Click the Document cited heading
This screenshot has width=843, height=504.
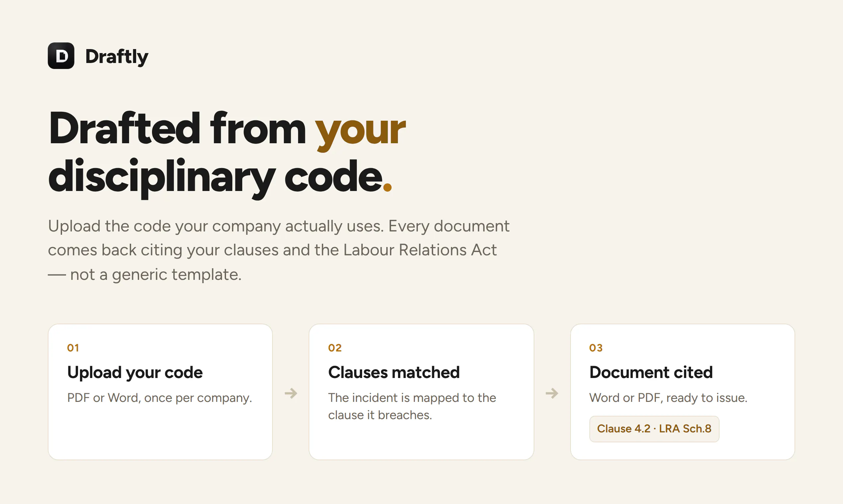(x=651, y=372)
